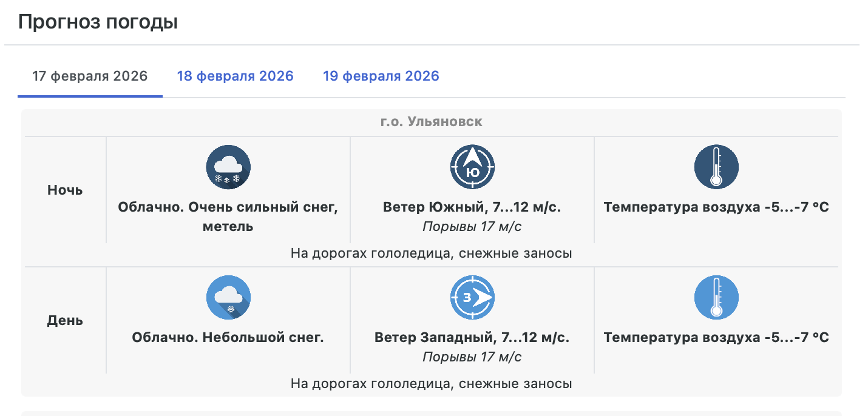Click the daytime west wind arrow icon

pos(472,298)
